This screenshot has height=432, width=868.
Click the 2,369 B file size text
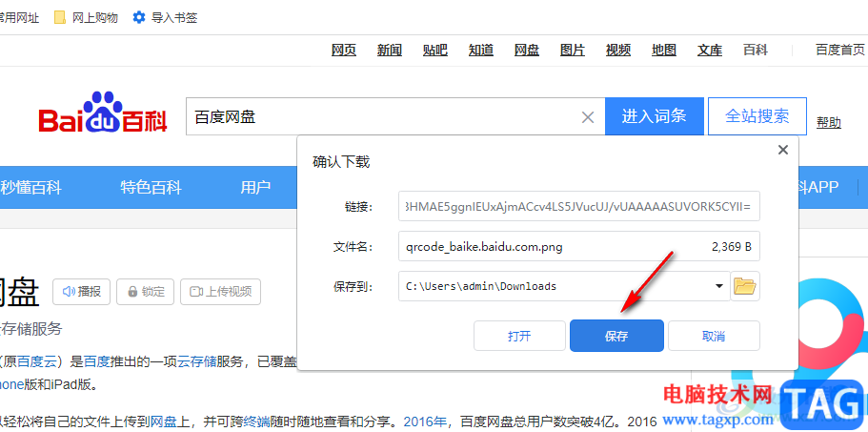pos(731,247)
